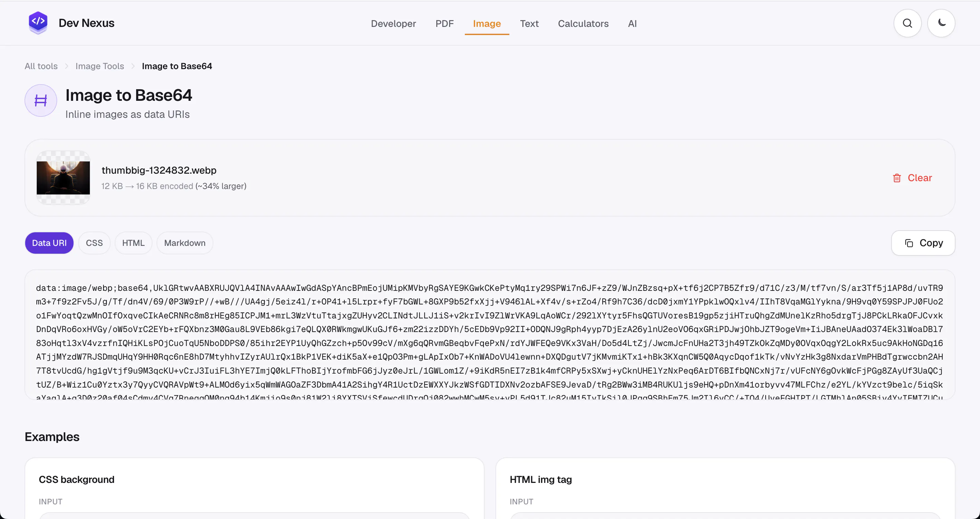
Task: Click the CSS background example card title
Action: [77, 479]
